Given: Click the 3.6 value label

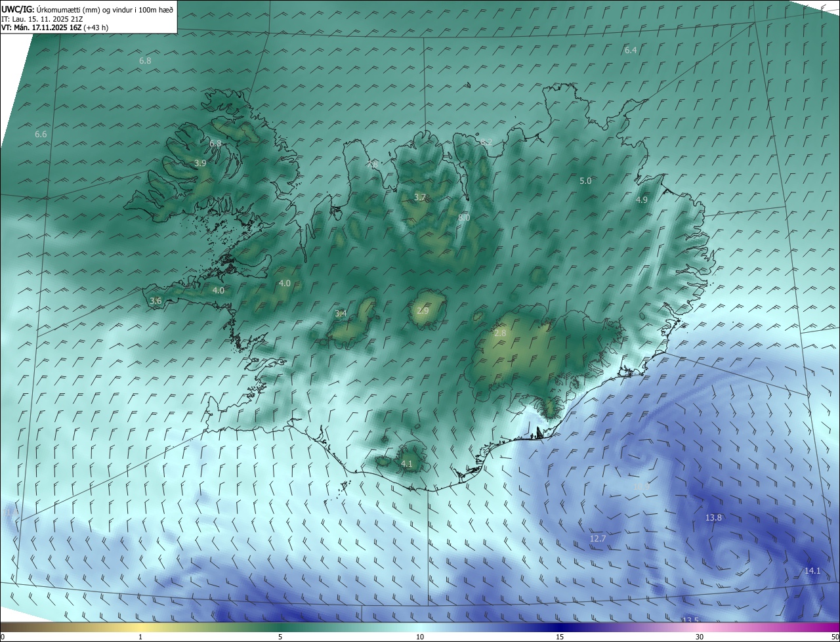Looking at the screenshot, I should (156, 301).
